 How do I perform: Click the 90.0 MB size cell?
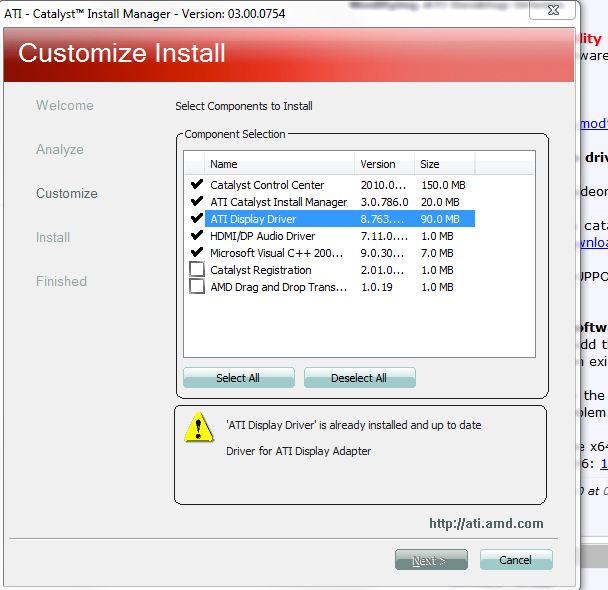(440, 219)
